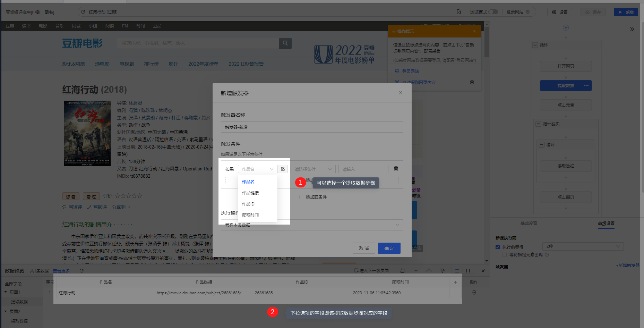Switch to the 高级设置 tab
This screenshot has width=644, height=328.
point(606,224)
